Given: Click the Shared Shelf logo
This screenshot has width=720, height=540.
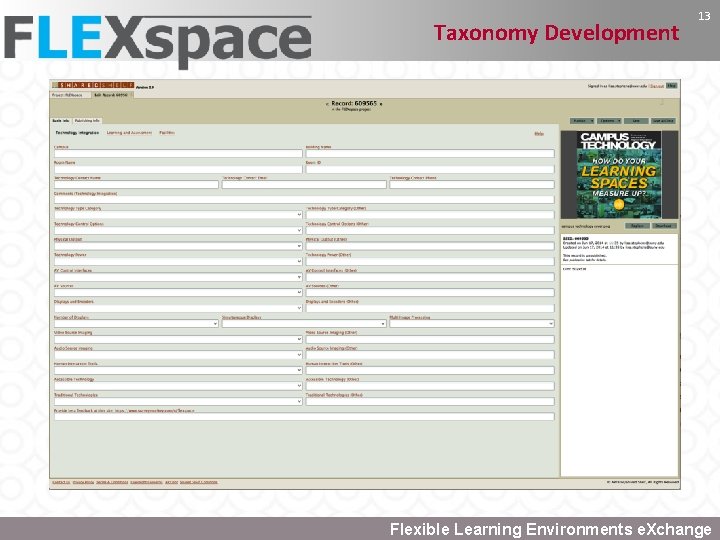Looking at the screenshot, I should [x=93, y=85].
